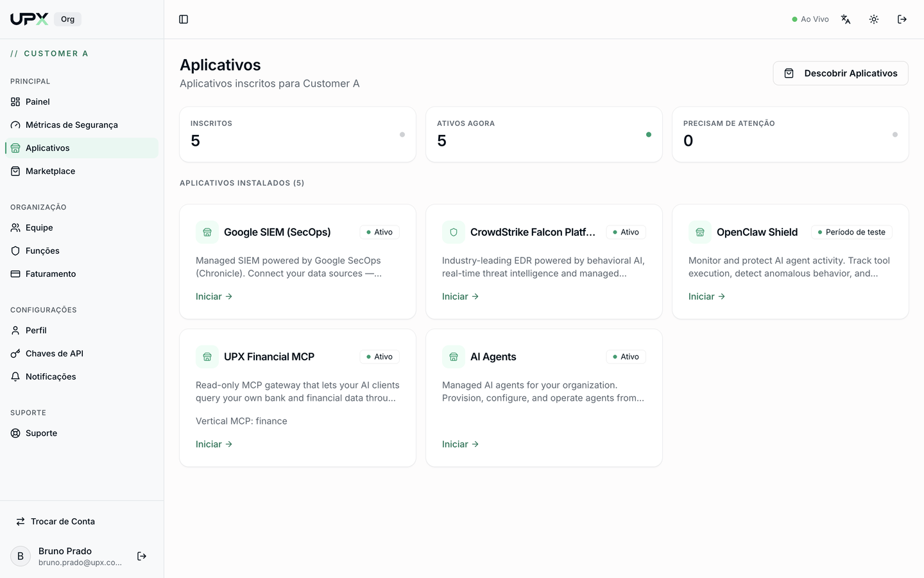The height and width of the screenshot is (578, 924).
Task: Click the Ativo badge on AI Agents
Action: tap(626, 356)
